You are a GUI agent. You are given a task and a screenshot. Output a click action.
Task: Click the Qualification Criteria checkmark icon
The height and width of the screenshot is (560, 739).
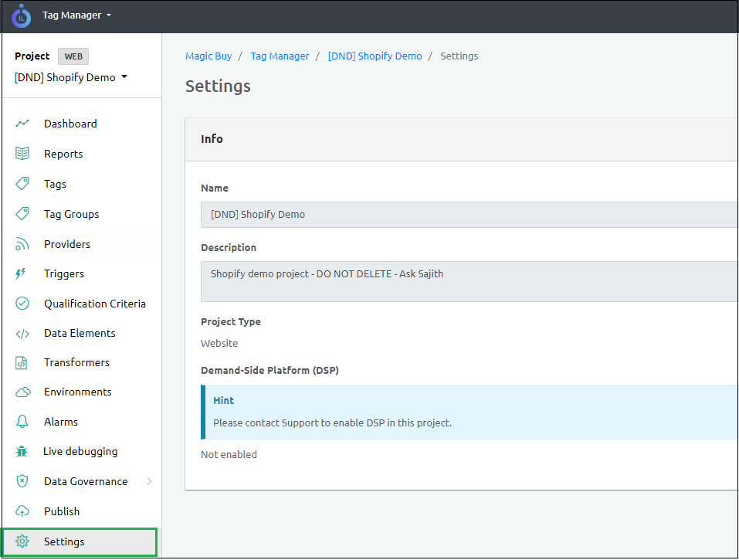(22, 304)
